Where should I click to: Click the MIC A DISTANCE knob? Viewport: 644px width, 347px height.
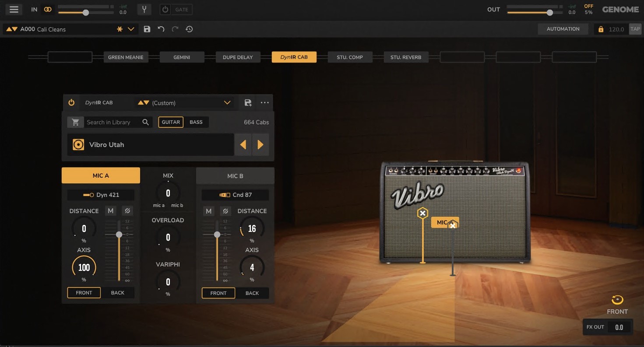coord(84,228)
